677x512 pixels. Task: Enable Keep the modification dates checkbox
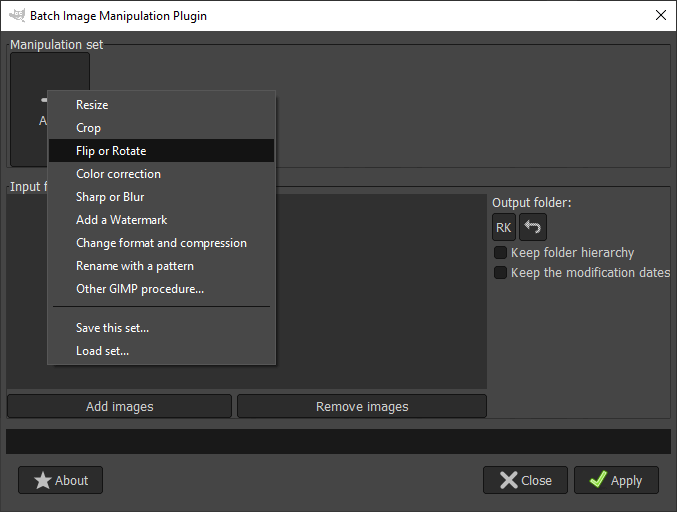coord(500,272)
